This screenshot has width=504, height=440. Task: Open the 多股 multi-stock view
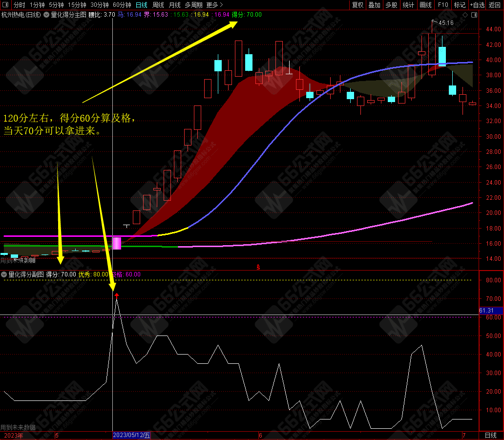(391, 5)
